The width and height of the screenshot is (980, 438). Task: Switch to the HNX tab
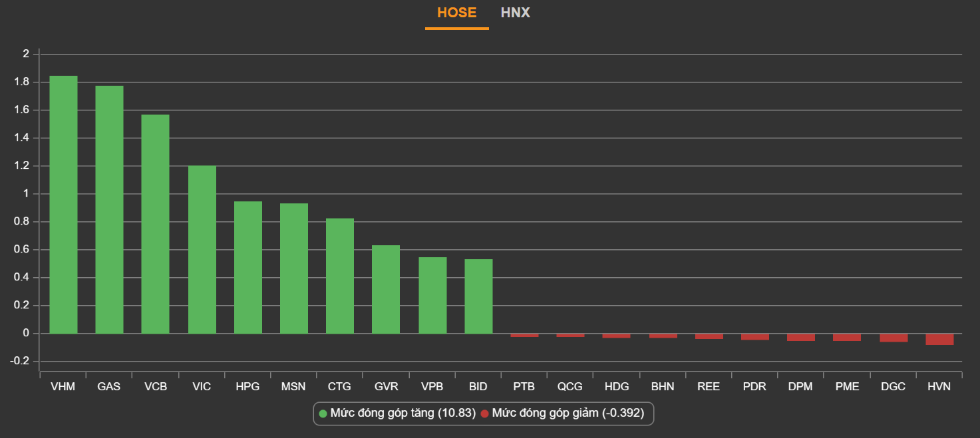pos(515,13)
